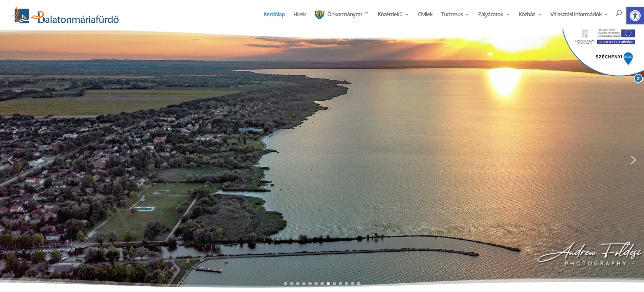This screenshot has height=292, width=644.
Task: Open the accessibility tools widget
Action: (635, 16)
